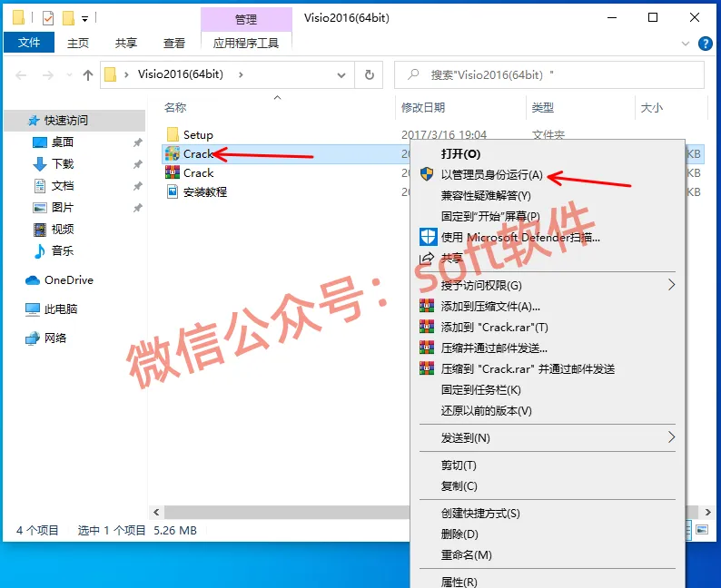Open the blue Help question mark icon

pyautogui.click(x=705, y=44)
